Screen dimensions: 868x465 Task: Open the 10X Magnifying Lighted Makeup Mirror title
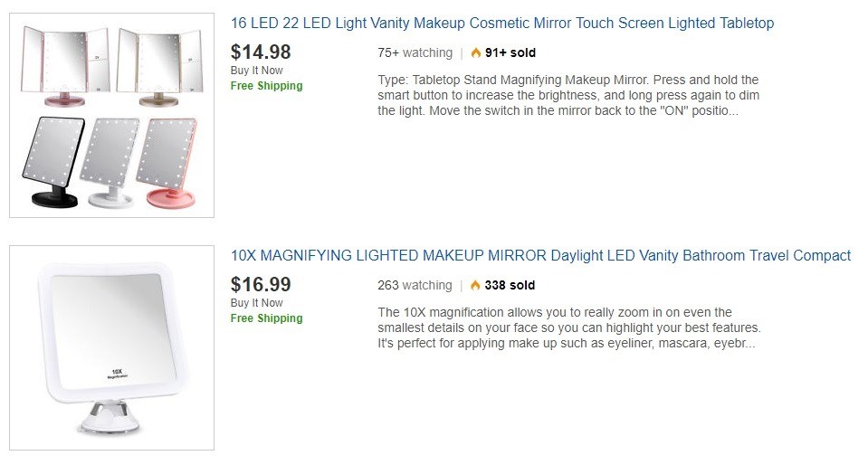click(x=540, y=256)
